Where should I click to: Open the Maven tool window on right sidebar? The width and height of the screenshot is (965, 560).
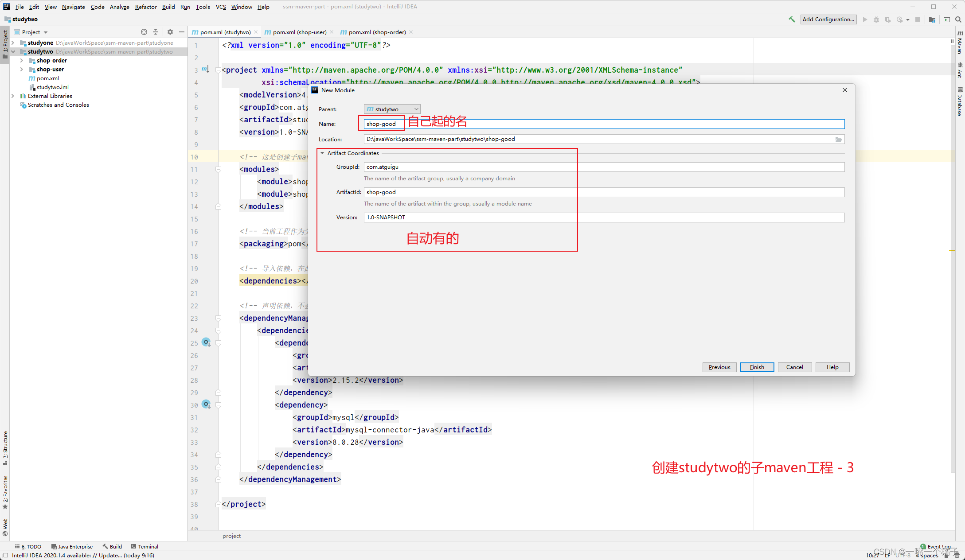pyautogui.click(x=960, y=42)
